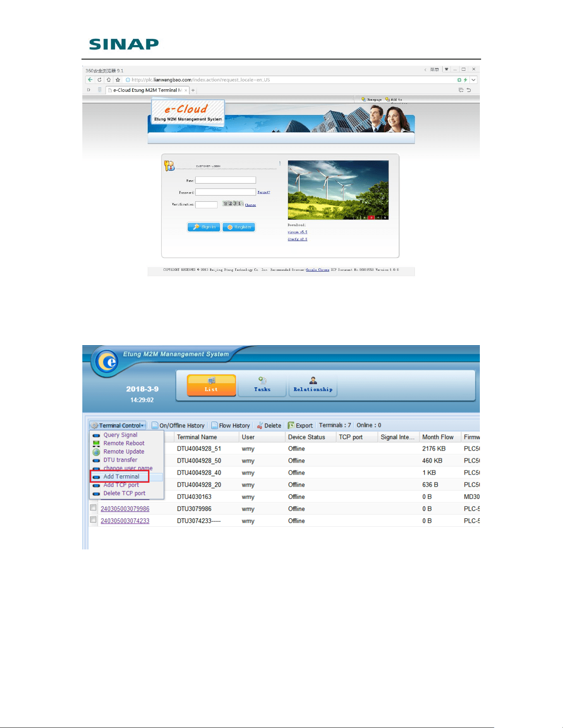Select the red slide indicator on windmill image
563x728 pixels.
[371, 217]
